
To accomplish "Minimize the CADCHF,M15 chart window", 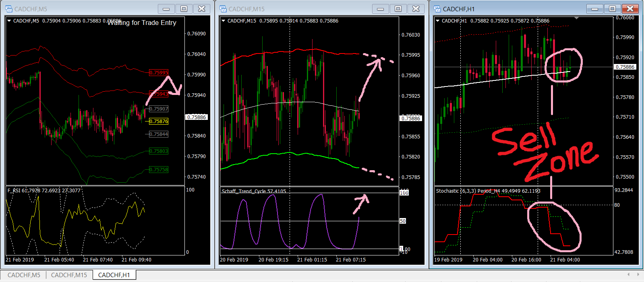I will coord(380,9).
